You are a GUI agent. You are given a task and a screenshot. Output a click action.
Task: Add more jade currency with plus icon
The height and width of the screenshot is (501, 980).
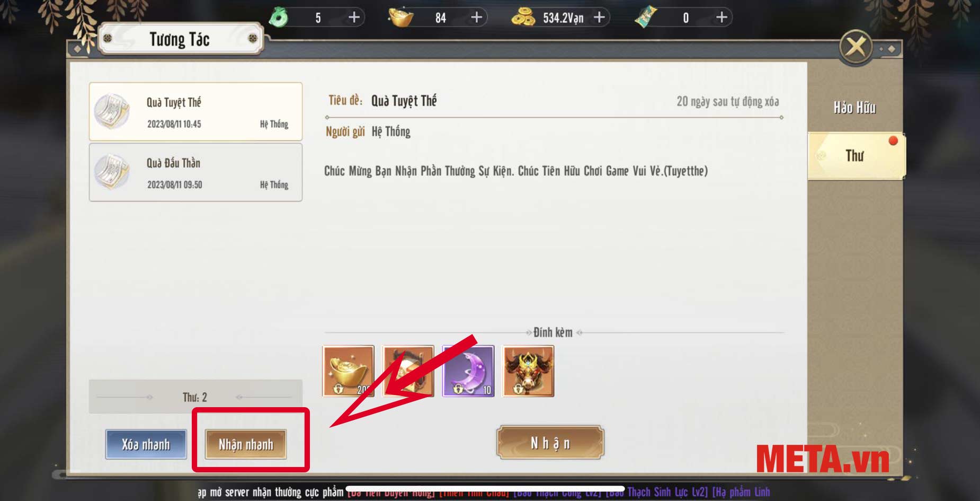tap(354, 17)
